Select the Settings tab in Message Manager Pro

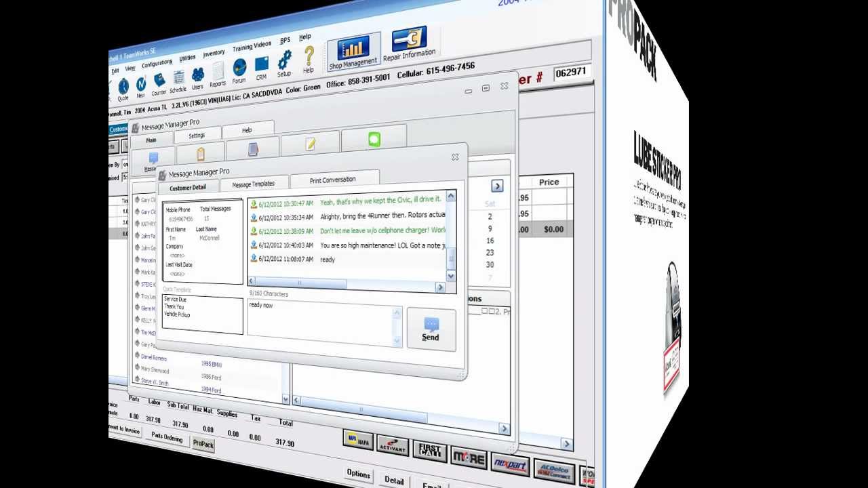pyautogui.click(x=197, y=135)
